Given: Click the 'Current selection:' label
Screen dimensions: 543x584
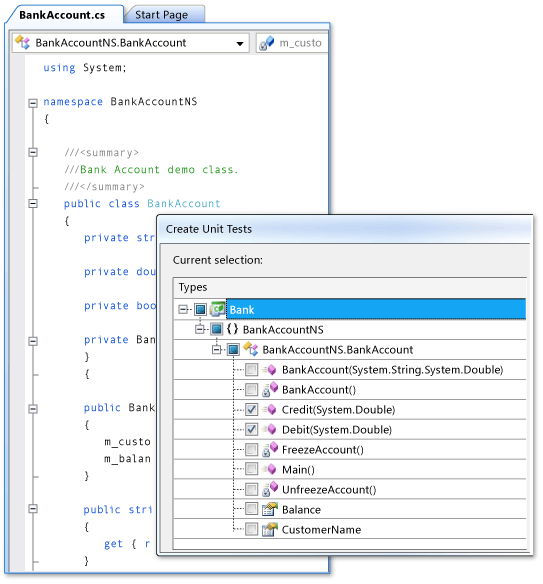Looking at the screenshot, I should click(217, 260).
